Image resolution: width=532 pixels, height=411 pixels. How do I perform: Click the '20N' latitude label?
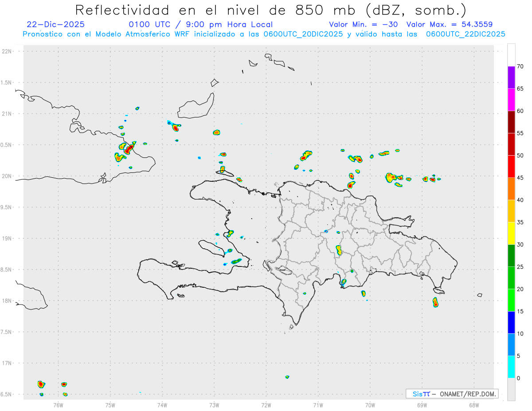coord(8,176)
